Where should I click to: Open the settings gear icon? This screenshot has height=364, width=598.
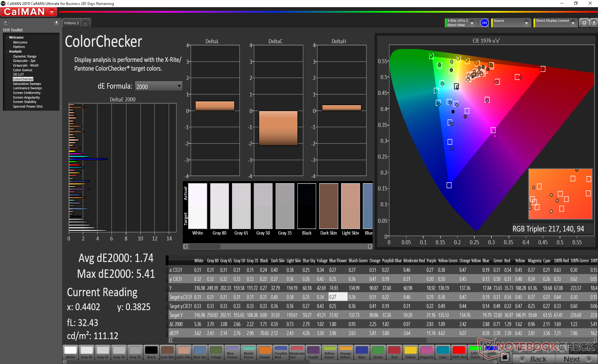click(584, 23)
